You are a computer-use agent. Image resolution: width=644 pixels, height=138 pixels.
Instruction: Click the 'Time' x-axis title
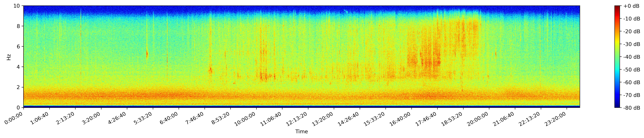coord(301,132)
